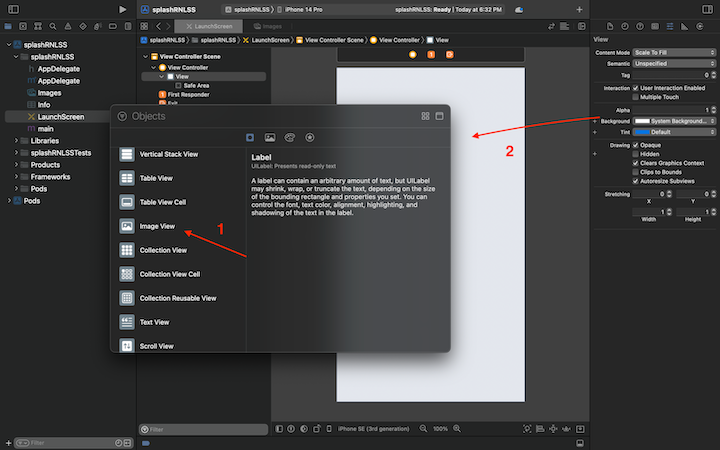Expand the Libraries folder in navigator

pos(16,141)
